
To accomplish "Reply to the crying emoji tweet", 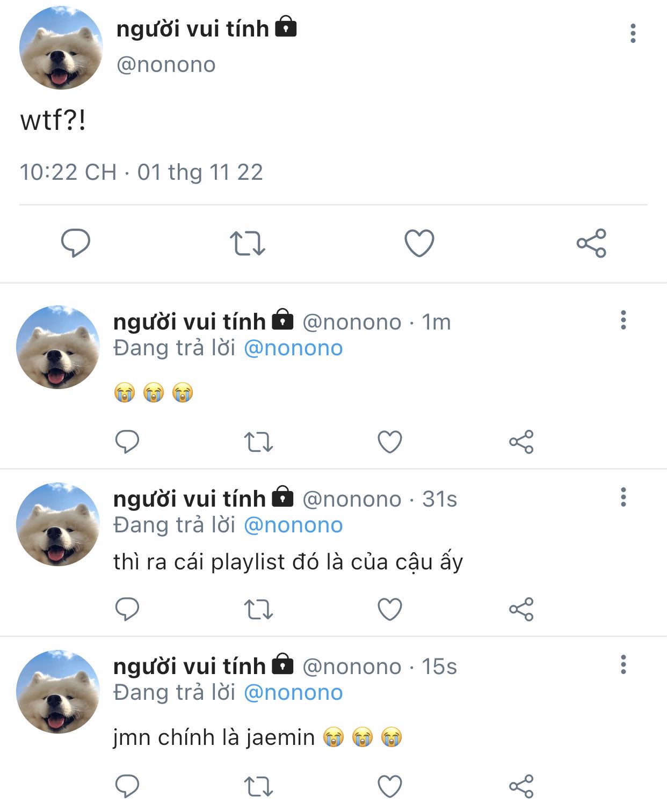I will 127,442.
